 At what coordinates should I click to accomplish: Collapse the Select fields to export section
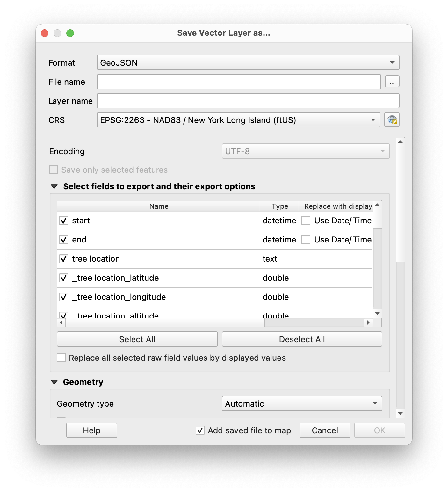(x=54, y=186)
